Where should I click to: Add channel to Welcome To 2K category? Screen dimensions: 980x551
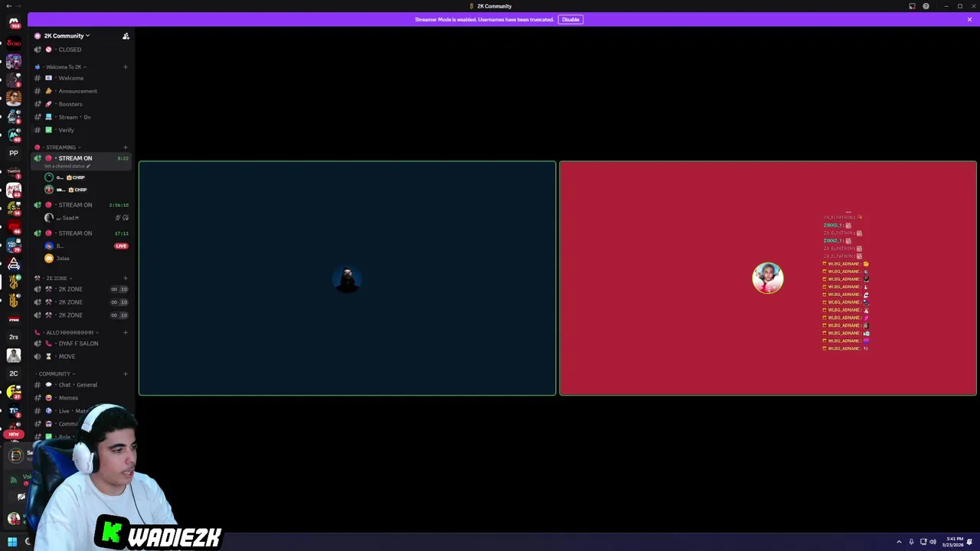tap(126, 67)
